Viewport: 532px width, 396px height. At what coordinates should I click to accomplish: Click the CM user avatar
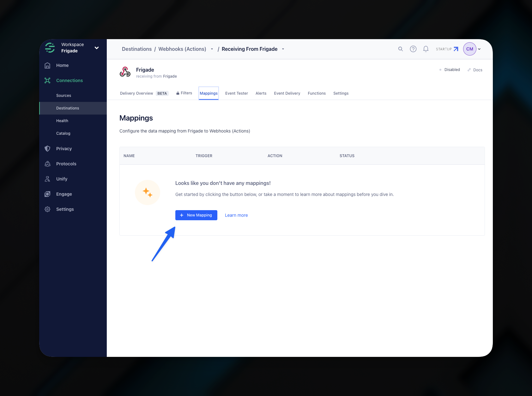coord(470,49)
